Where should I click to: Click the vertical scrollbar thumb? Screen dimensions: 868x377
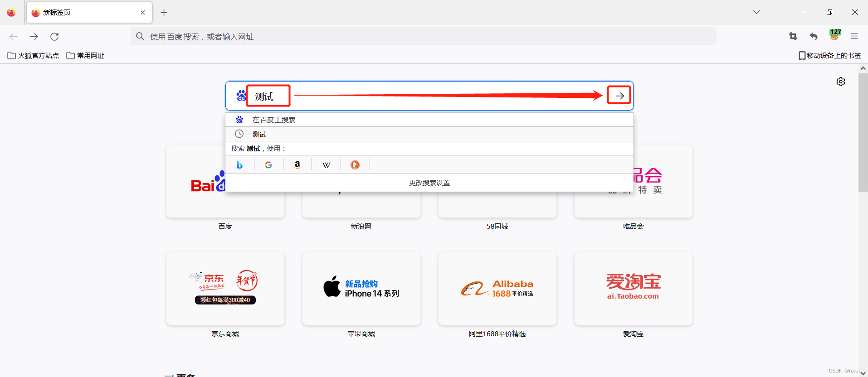coord(863,132)
